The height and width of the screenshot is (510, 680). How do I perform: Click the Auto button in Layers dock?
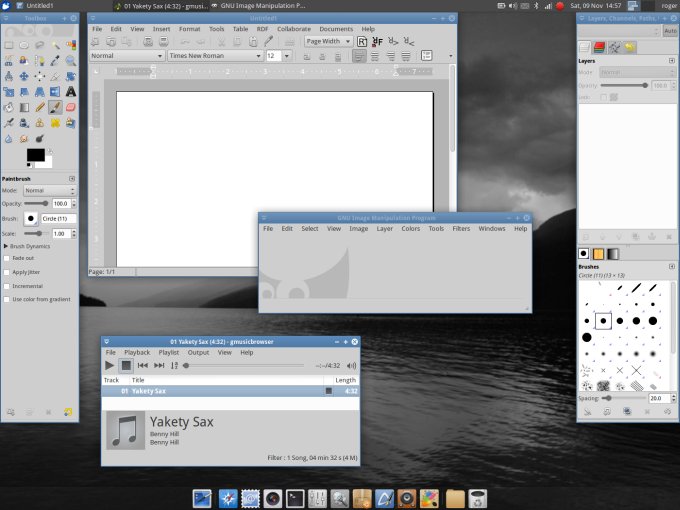point(669,31)
